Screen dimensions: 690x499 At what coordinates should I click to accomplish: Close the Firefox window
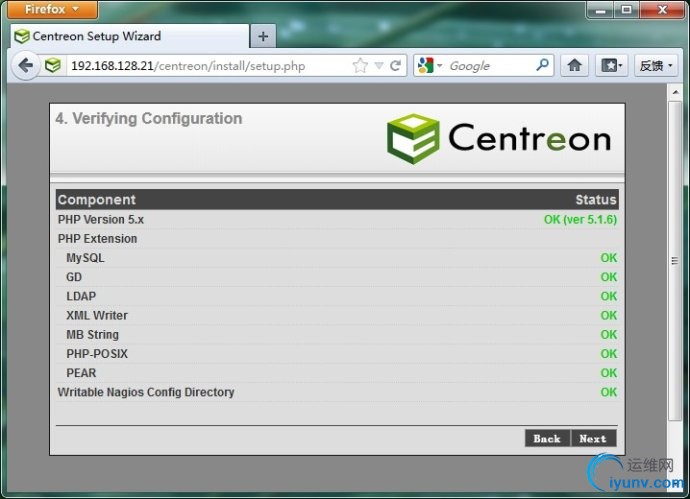[662, 9]
